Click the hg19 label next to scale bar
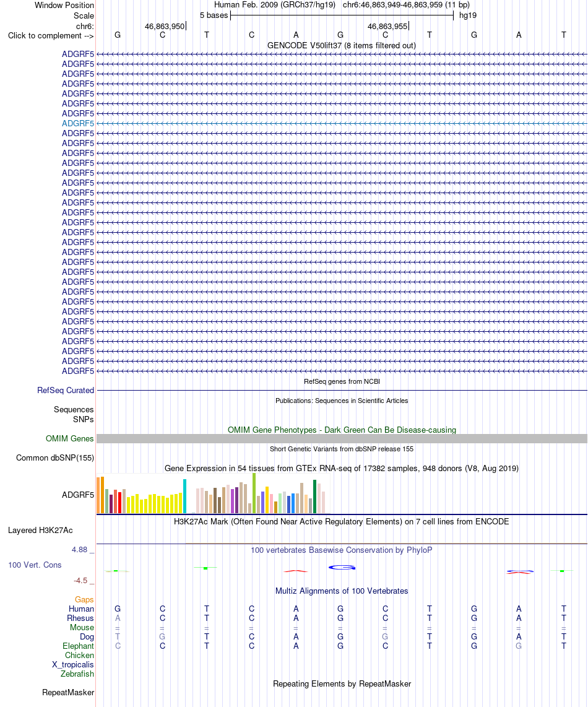Viewport: 588px width, 707px height. click(467, 15)
